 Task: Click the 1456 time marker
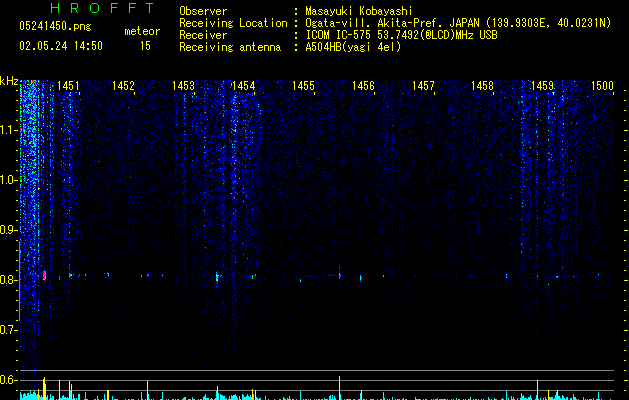tap(363, 86)
